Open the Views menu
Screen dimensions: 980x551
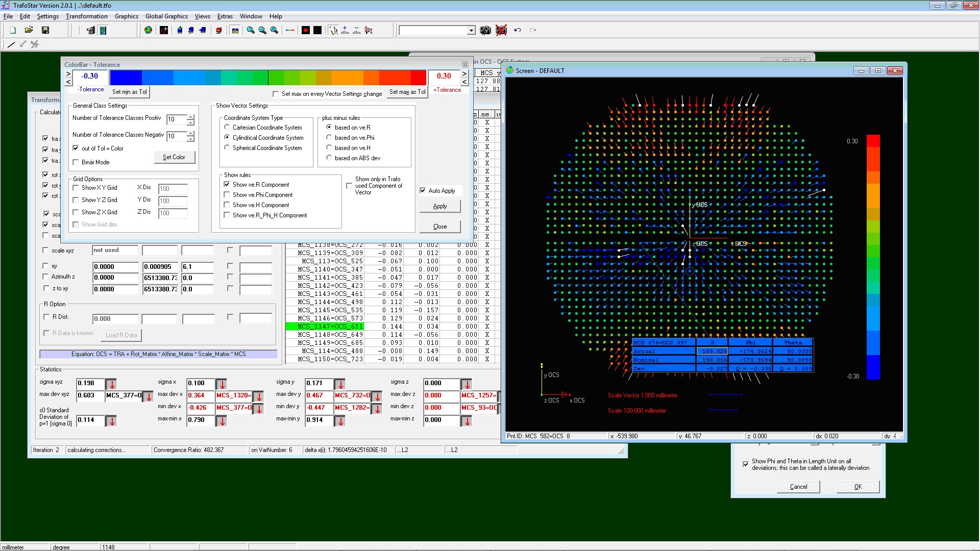point(203,16)
